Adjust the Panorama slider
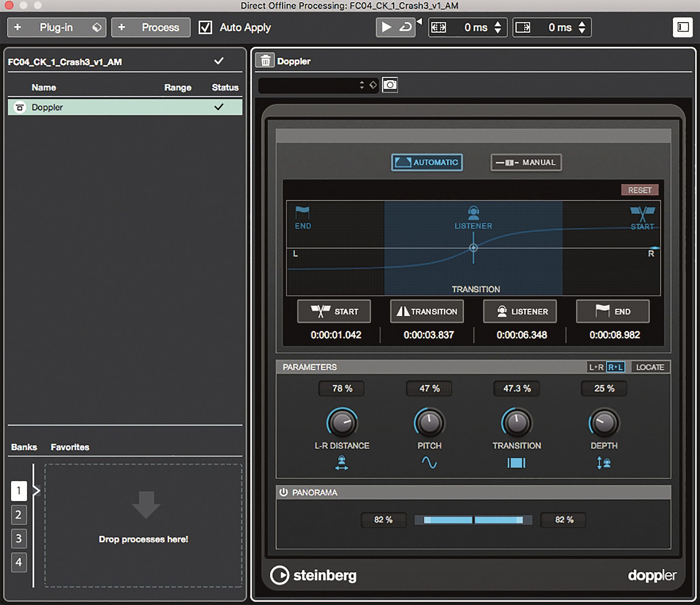The width and height of the screenshot is (700, 605). pyautogui.click(x=472, y=520)
